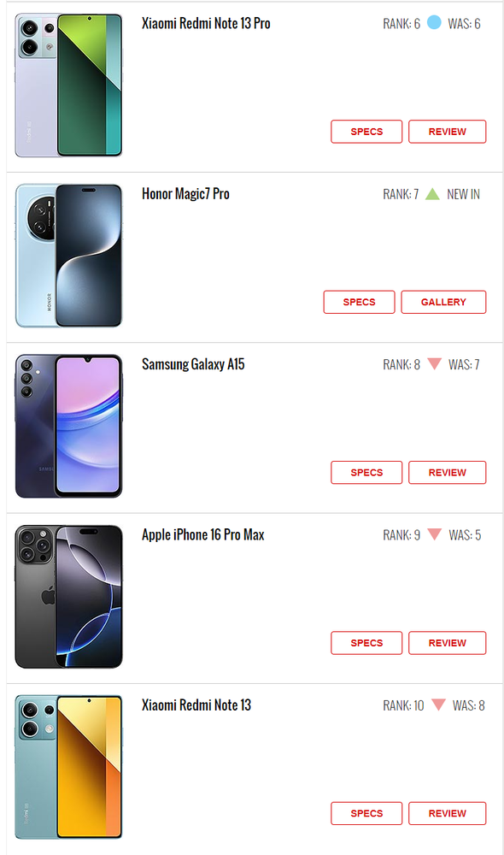Select the Samsung Galaxy A15 phone image
The height and width of the screenshot is (855, 504).
[68, 426]
